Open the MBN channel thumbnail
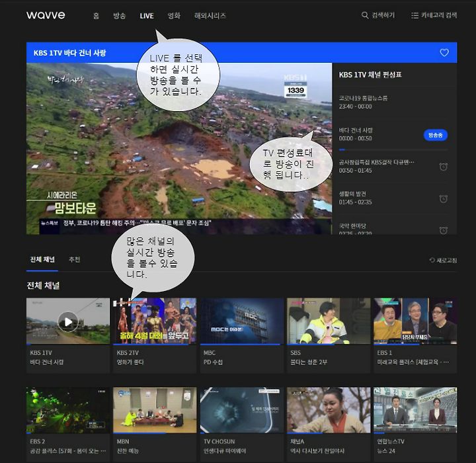This screenshot has height=463, width=476. [x=155, y=410]
